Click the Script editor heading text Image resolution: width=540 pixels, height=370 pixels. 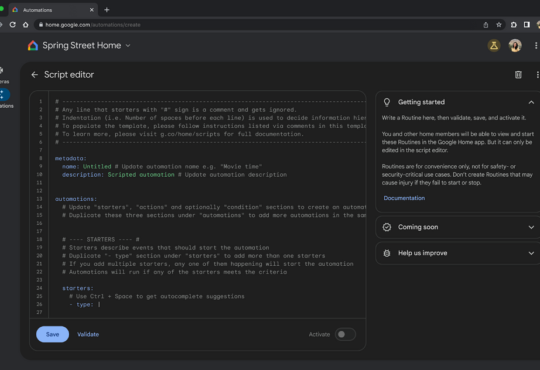pos(69,75)
